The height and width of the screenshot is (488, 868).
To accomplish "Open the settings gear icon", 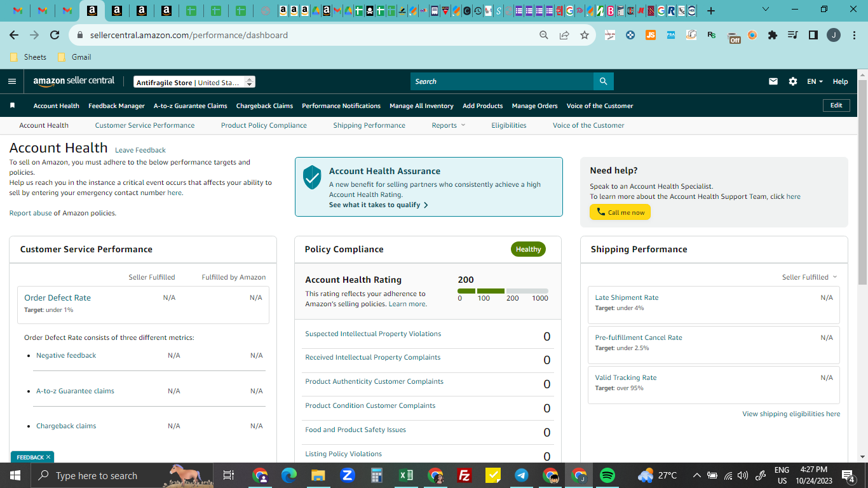I will 792,81.
